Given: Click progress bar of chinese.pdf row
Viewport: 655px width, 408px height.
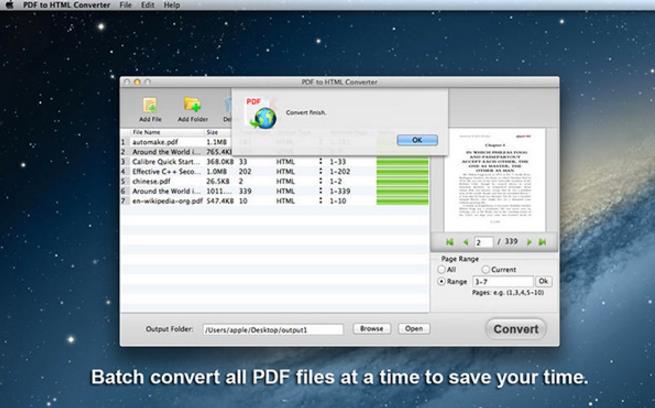Looking at the screenshot, I should [402, 181].
